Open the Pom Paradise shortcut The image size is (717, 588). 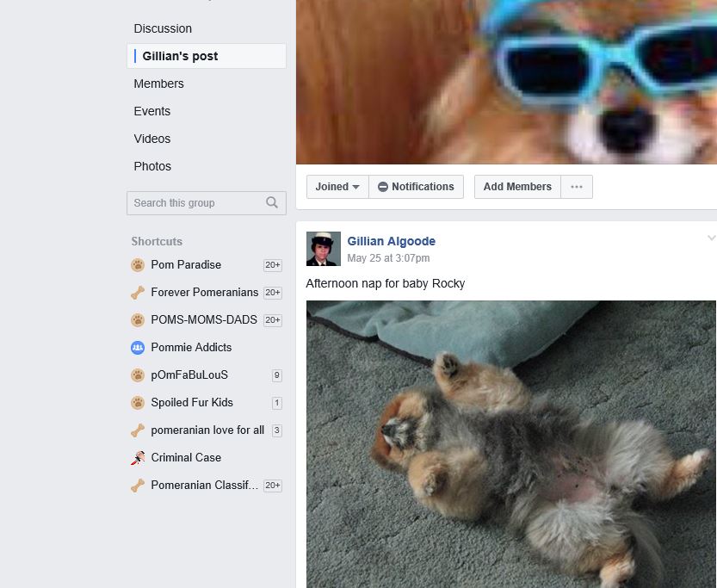point(186,265)
